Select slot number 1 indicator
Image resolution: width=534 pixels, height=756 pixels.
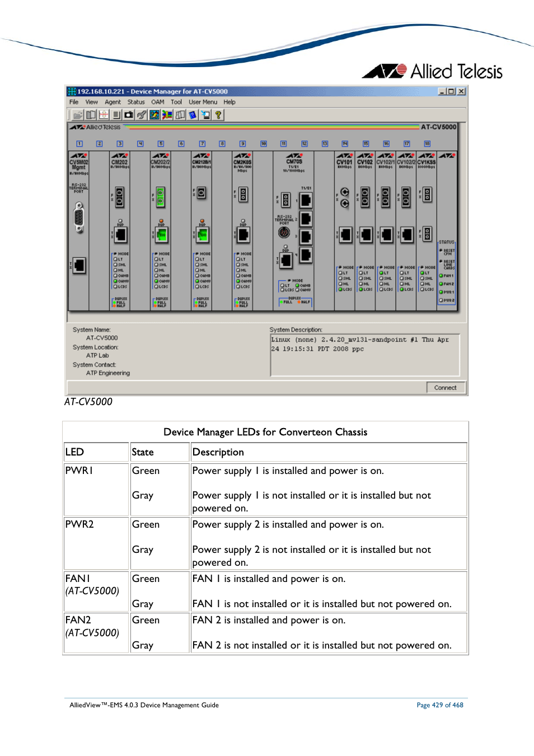point(79,144)
